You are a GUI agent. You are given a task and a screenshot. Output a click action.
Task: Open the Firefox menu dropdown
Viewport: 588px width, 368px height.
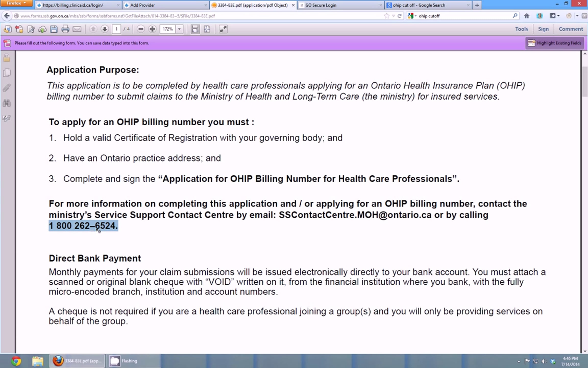pyautogui.click(x=16, y=3)
